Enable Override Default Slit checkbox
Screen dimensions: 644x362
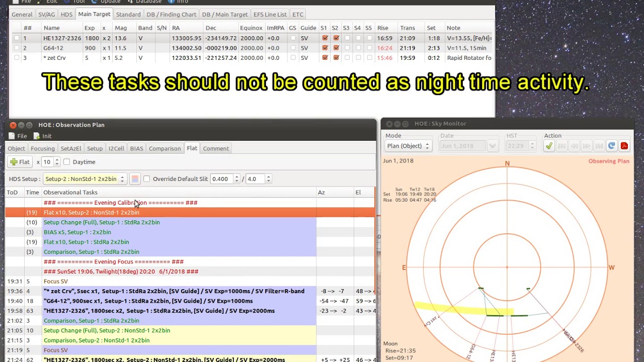pos(146,179)
